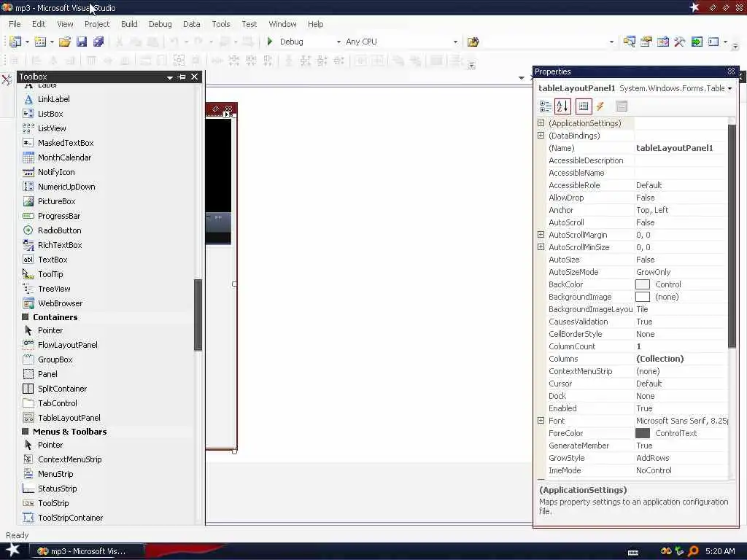Viewport: 747px width, 560px height.
Task: Click the Toolbox vertical scrollbar thumb
Action: (x=198, y=315)
